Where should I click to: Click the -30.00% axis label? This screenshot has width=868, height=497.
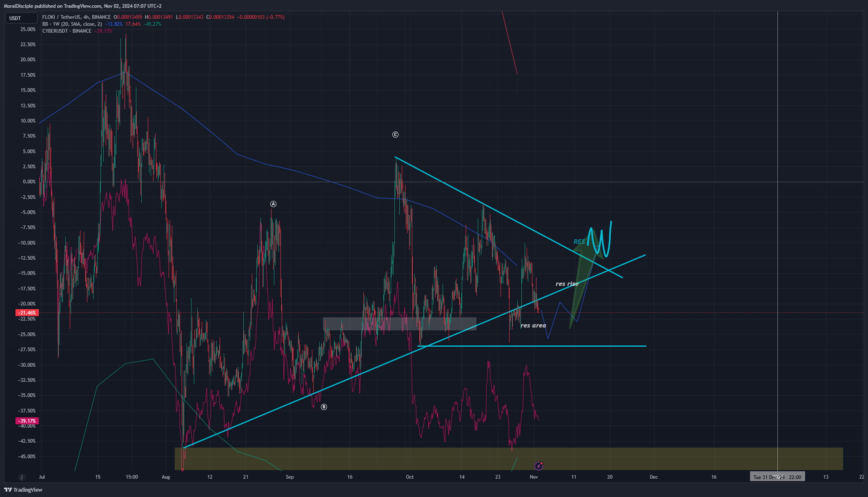click(x=27, y=365)
